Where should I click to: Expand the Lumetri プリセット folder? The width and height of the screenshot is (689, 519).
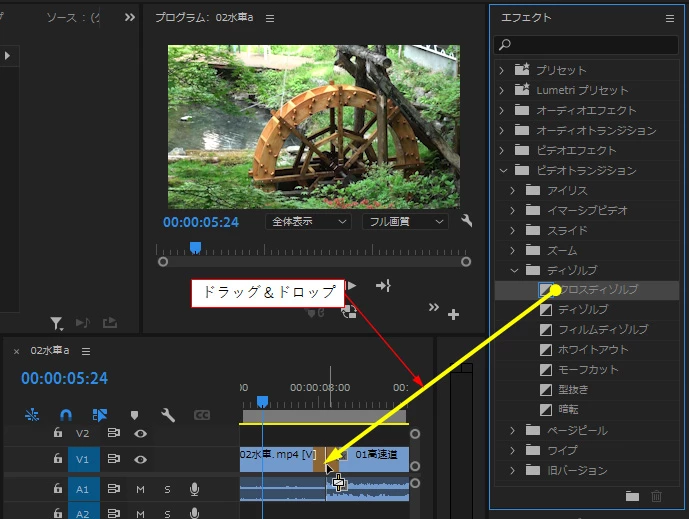coord(502,90)
